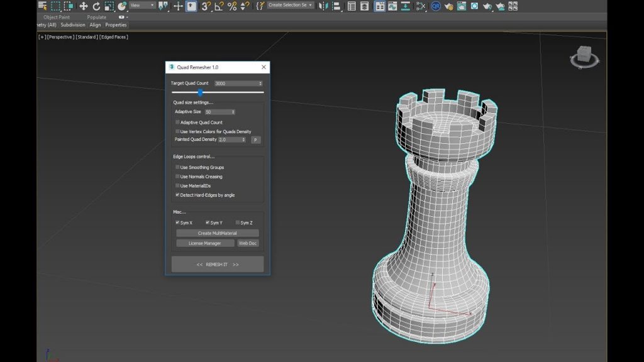Check Use Smoothing Groups option
Viewport: 644px width, 362px height.
point(177,167)
